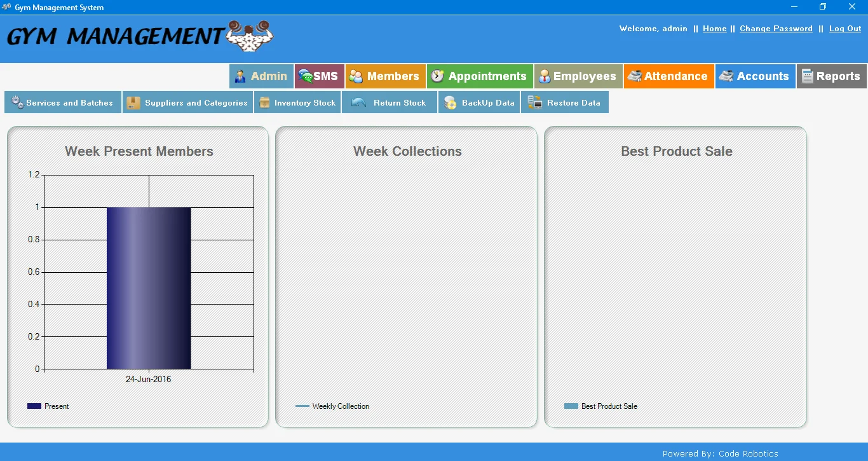868x461 pixels.
Task: Click the Members people icon
Action: click(356, 76)
